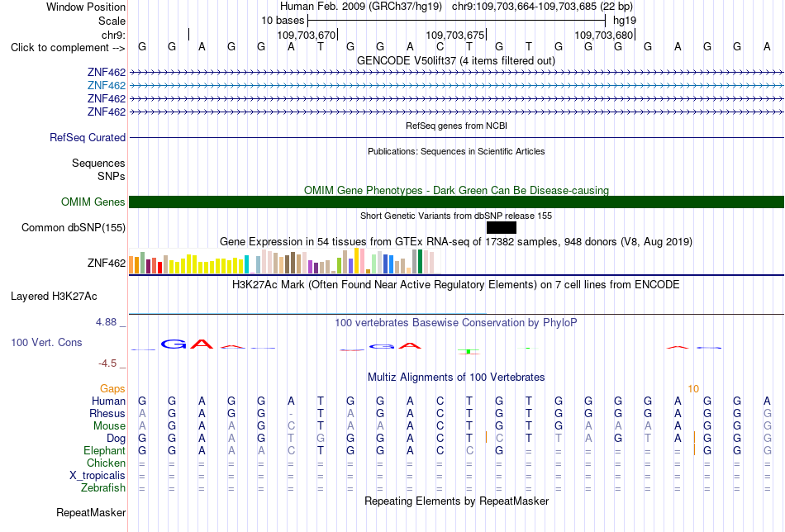
Task: Select the "Zebrafish" alignment row label
Action: tap(103, 488)
